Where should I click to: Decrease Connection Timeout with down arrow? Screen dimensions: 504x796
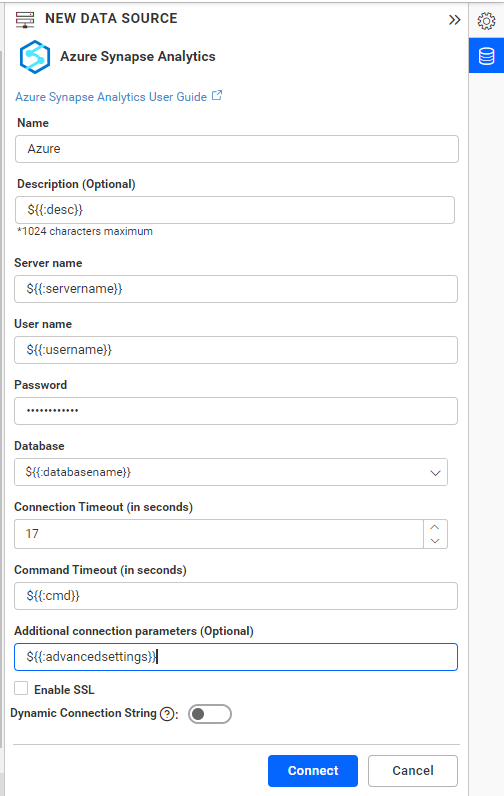(x=435, y=541)
